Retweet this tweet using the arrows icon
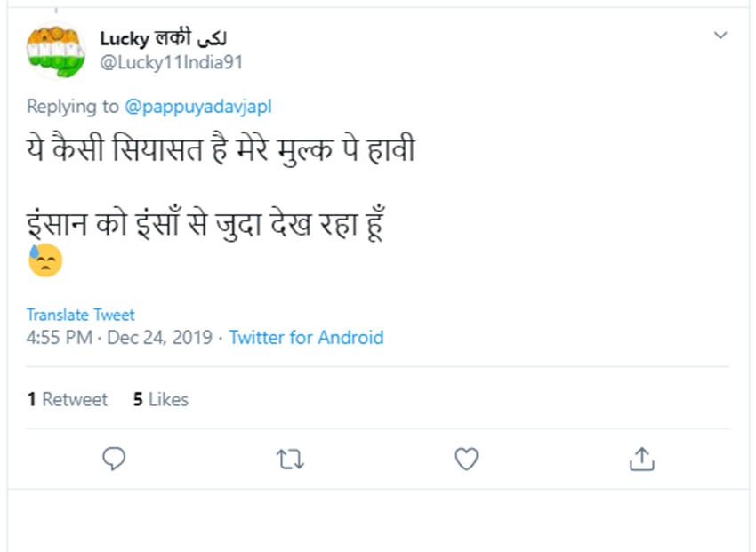Viewport: 756px width, 552px height. [290, 459]
